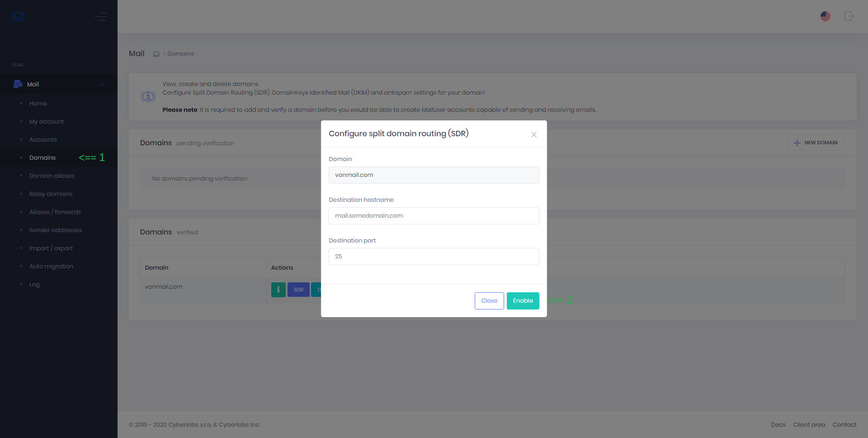Image resolution: width=868 pixels, height=438 pixels.
Task: Go to Relay domains page
Action: (51, 194)
